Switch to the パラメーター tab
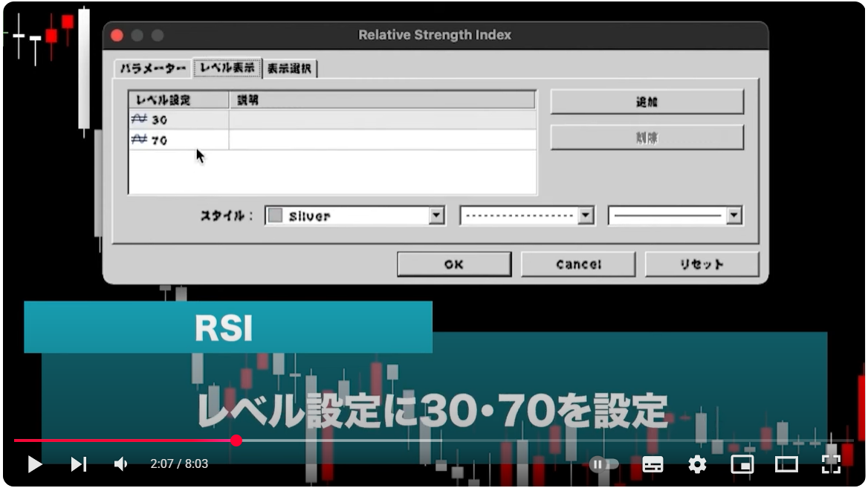The height and width of the screenshot is (488, 868). tap(151, 68)
